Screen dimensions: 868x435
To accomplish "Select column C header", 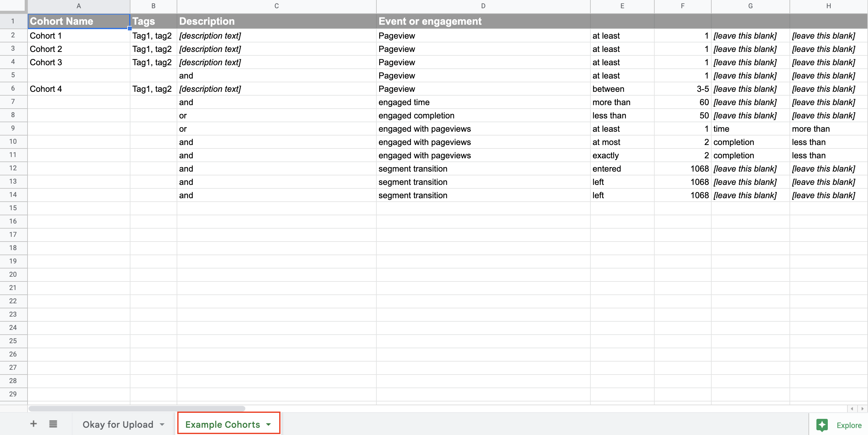I will tap(276, 6).
